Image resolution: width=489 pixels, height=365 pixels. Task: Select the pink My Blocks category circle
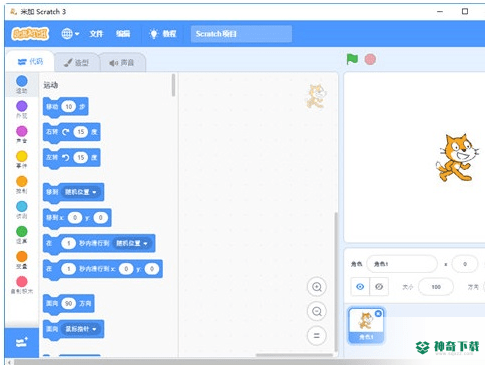coord(22,281)
